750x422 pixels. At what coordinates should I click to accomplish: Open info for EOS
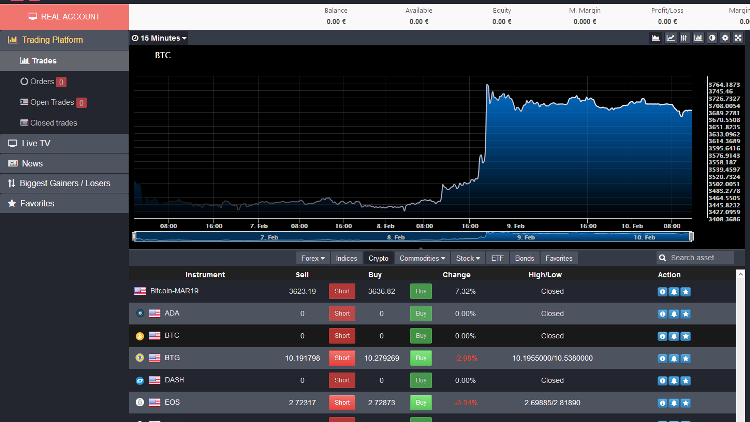(x=662, y=403)
